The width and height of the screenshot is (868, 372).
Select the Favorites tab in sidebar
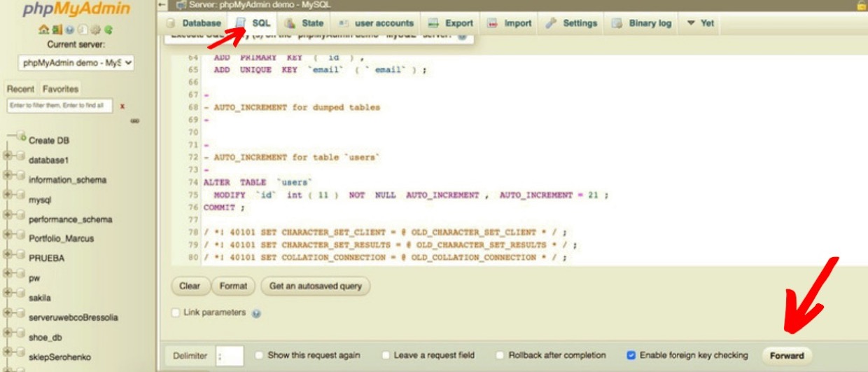coord(60,89)
